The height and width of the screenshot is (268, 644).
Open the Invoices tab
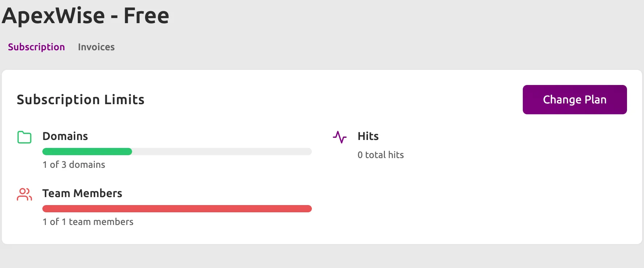coord(96,47)
